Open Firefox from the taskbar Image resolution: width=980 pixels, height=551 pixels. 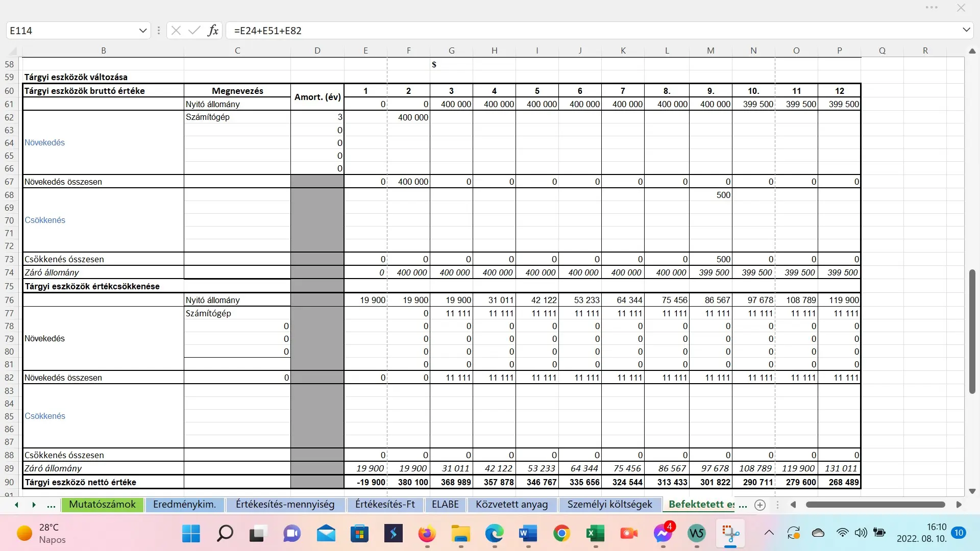coord(427,534)
